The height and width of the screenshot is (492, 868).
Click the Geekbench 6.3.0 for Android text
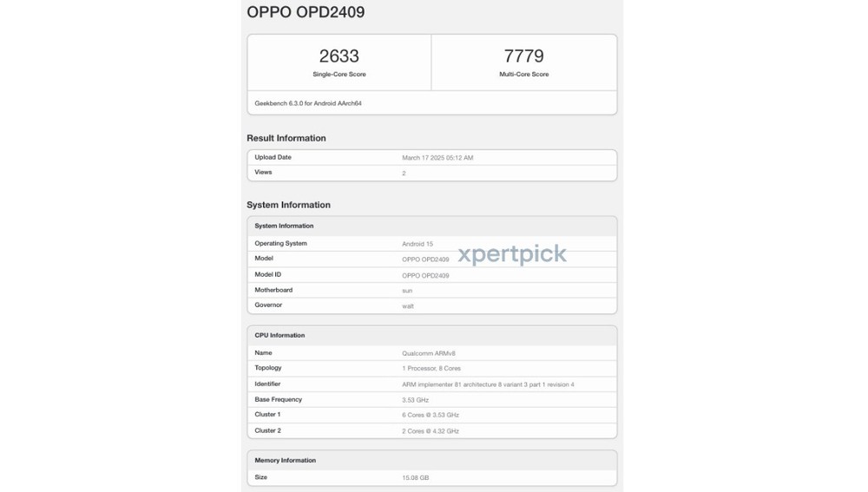308,103
